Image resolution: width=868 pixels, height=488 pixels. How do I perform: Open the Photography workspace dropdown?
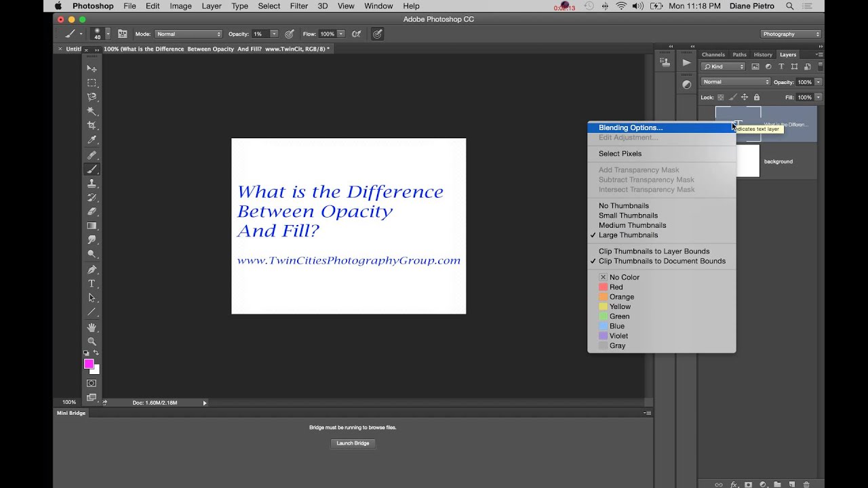791,34
